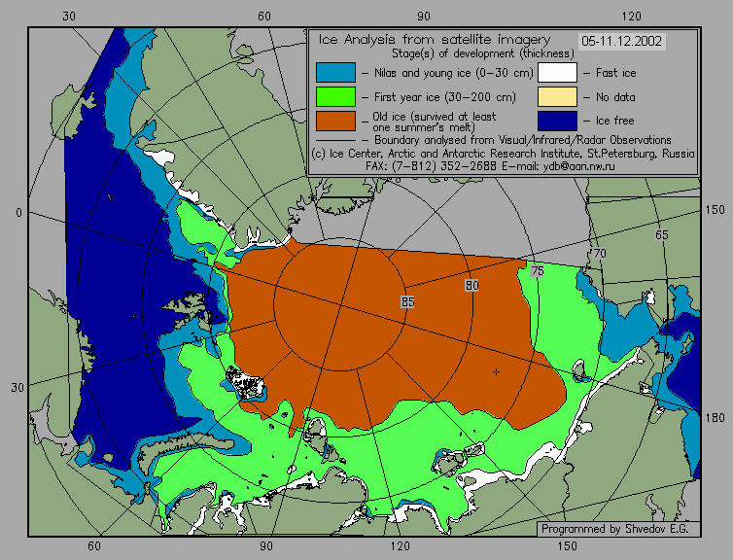Click the title 'Ice Analysis from satellite imagery'
Image resolution: width=733 pixels, height=560 pixels.
[x=435, y=40]
